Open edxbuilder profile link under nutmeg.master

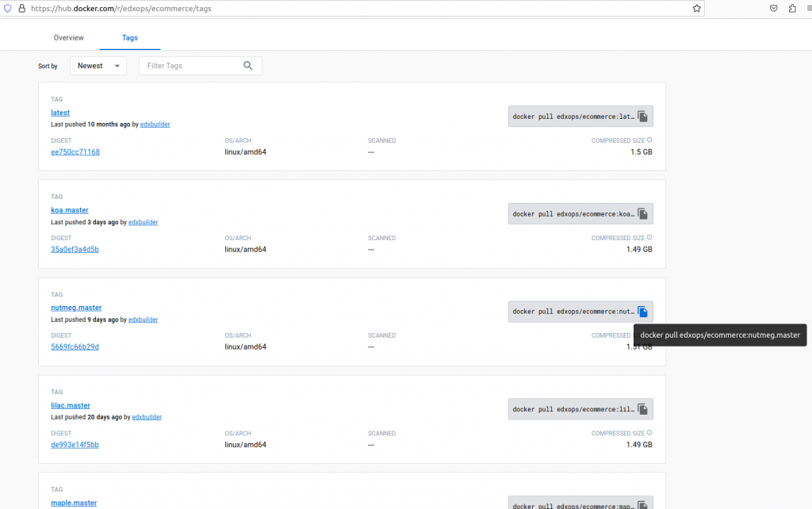click(x=143, y=320)
